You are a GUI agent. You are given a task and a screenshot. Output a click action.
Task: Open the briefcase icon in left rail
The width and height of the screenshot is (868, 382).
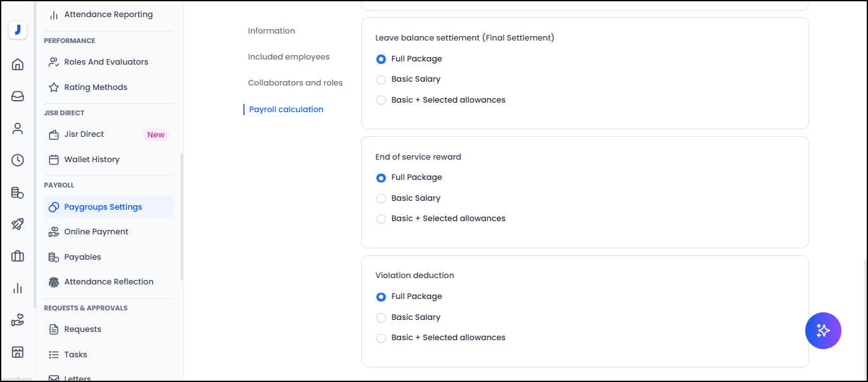(18, 256)
